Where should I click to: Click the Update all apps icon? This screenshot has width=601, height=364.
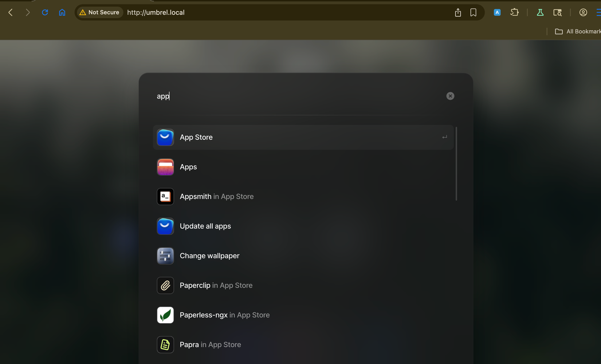pos(165,226)
